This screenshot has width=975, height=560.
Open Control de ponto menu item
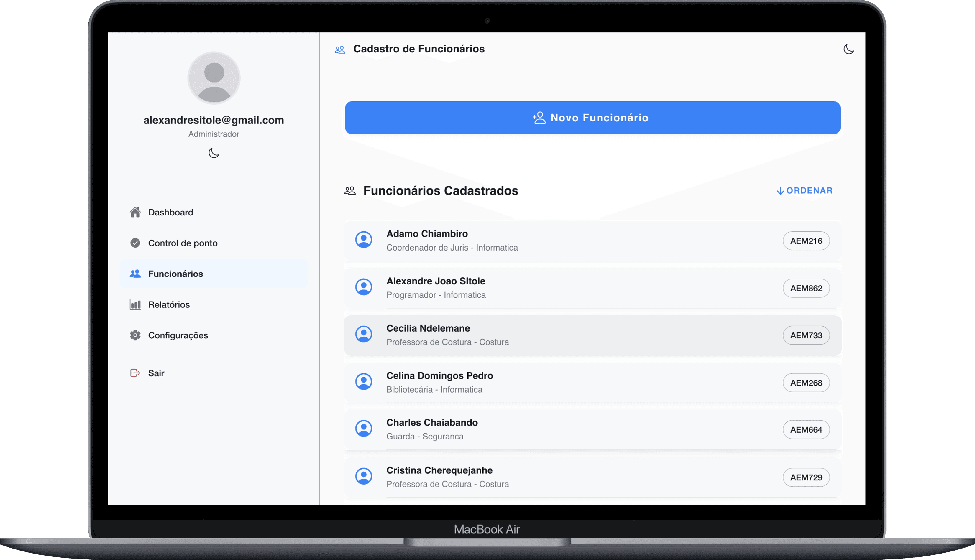point(214,243)
